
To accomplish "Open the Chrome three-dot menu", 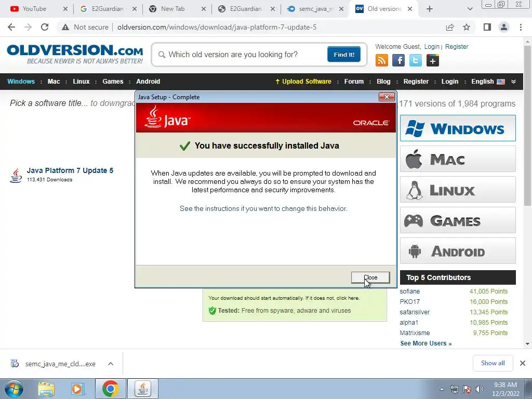I will 521,27.
